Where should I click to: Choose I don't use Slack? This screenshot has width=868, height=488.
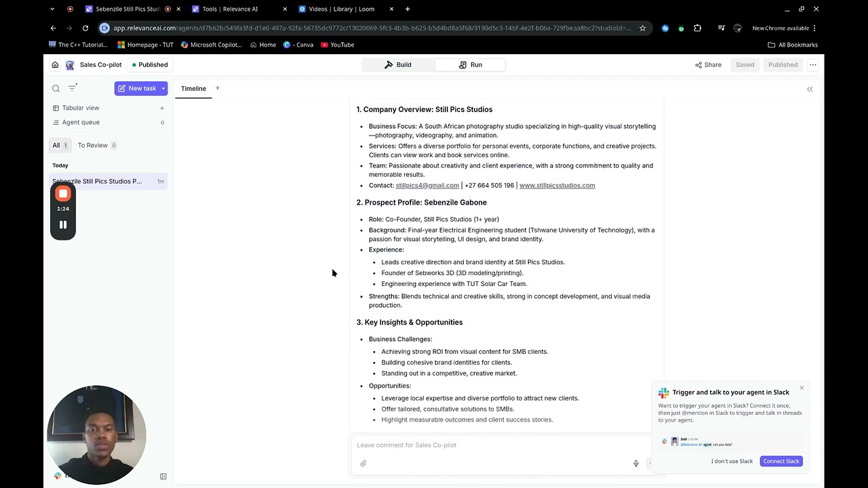(x=732, y=462)
